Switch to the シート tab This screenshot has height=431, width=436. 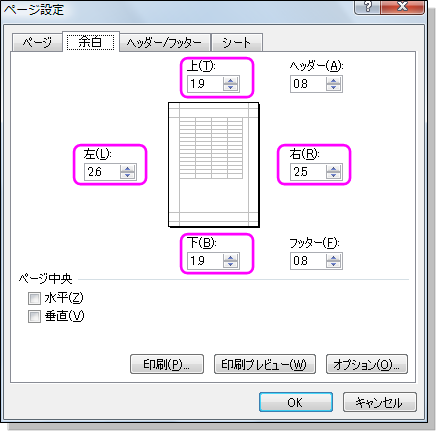(237, 42)
